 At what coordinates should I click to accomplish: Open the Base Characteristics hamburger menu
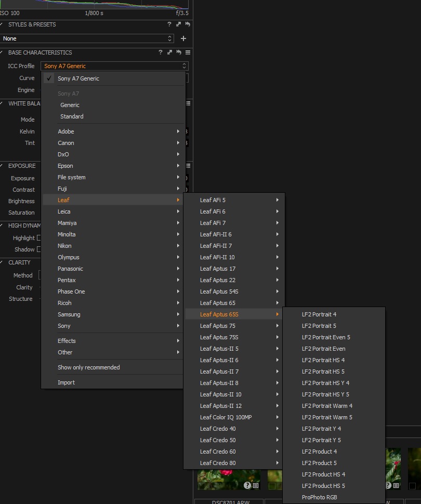[188, 52]
